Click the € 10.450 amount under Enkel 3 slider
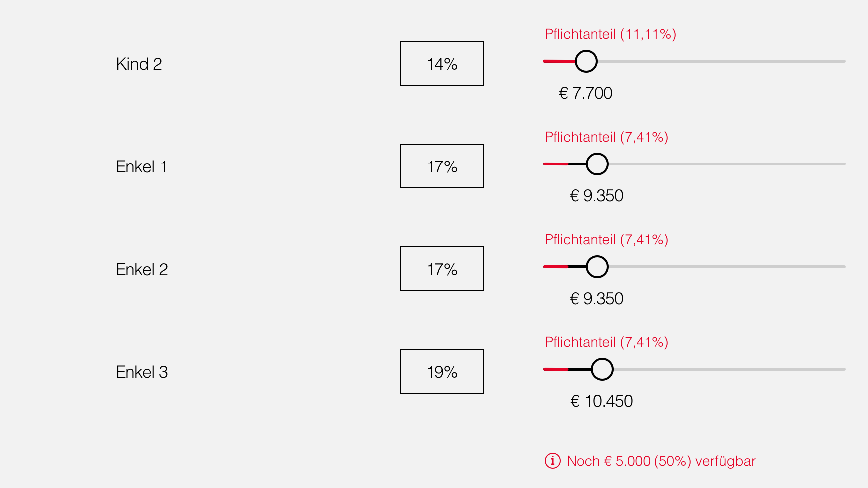This screenshot has width=868, height=488. (x=602, y=401)
